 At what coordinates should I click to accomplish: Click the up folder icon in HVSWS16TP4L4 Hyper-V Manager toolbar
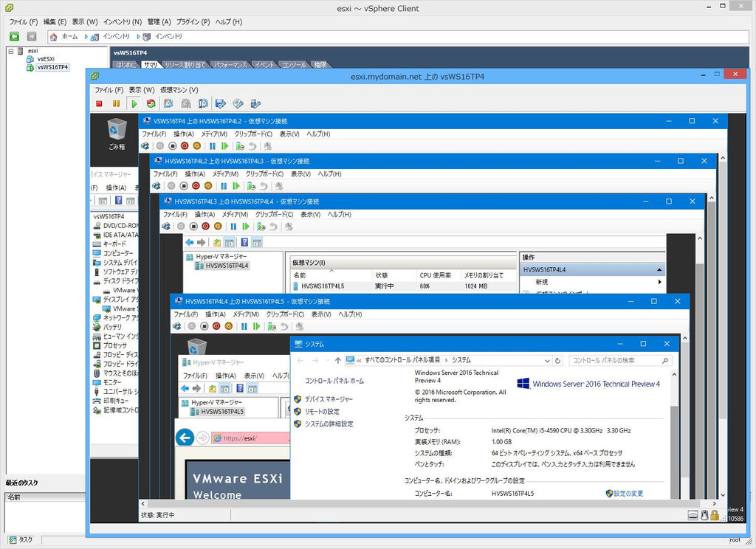click(x=217, y=243)
